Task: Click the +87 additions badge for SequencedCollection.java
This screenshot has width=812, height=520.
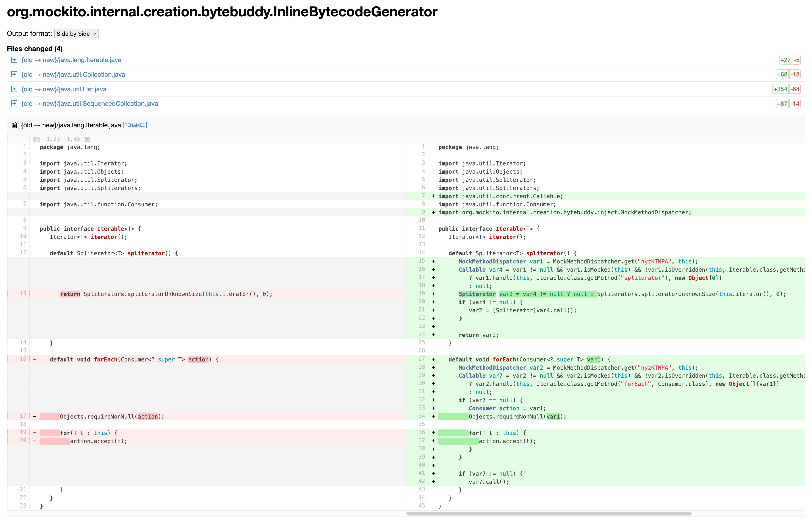Action: pos(782,104)
